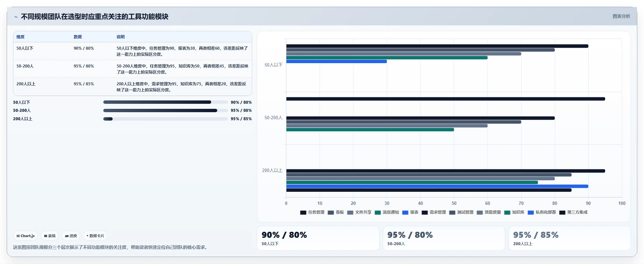
Task: Click the 50人以下 progress bar
Action: 166,102
